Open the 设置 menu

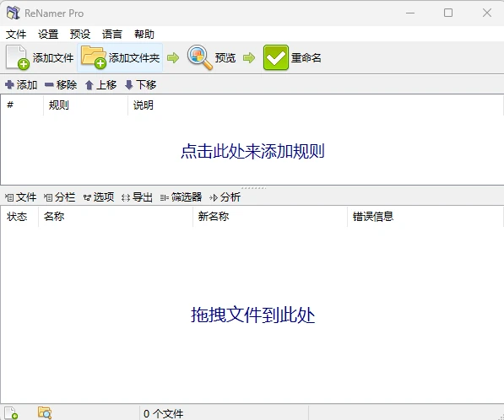coord(48,34)
